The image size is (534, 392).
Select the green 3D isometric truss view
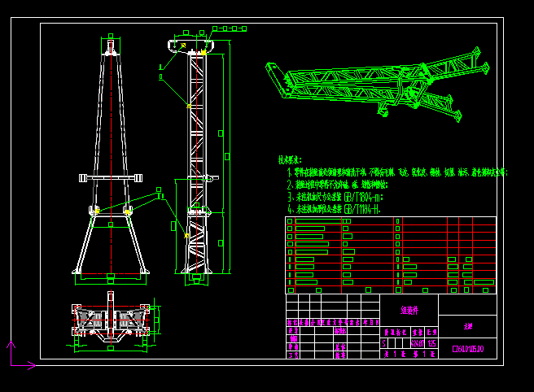(x=378, y=85)
